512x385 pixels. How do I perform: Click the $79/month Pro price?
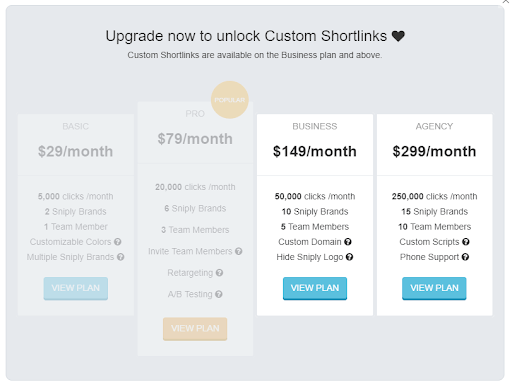point(195,139)
